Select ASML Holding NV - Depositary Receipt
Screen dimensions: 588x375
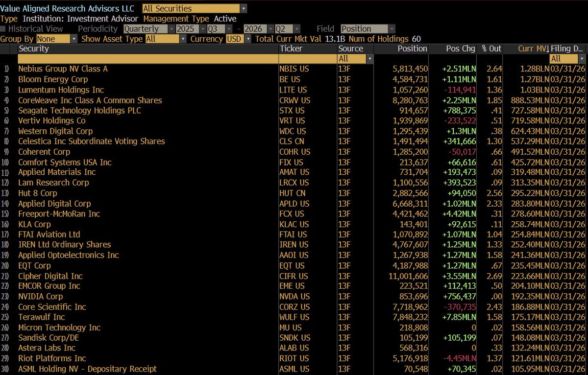[87, 369]
